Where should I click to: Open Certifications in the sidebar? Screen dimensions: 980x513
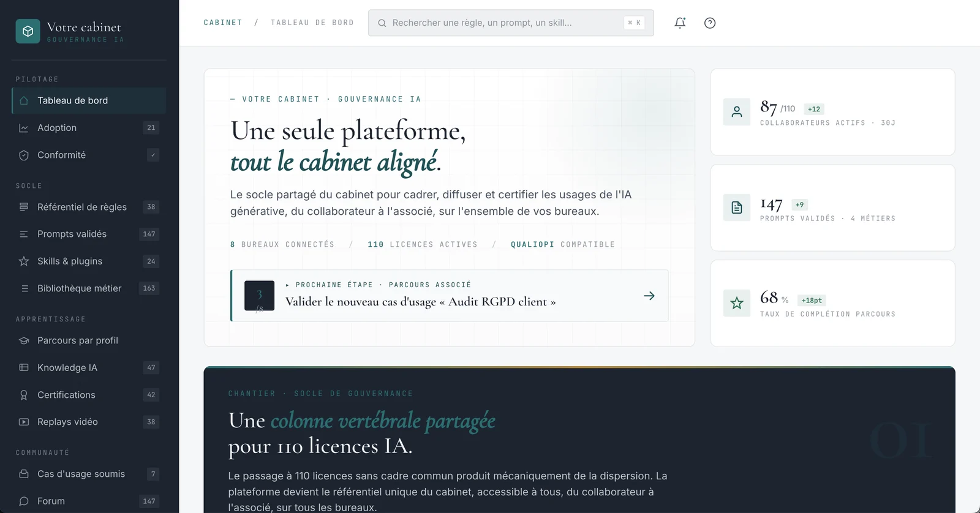click(x=89, y=395)
